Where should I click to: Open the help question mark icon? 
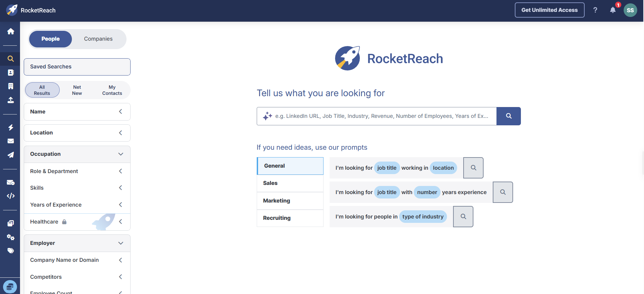pos(595,10)
